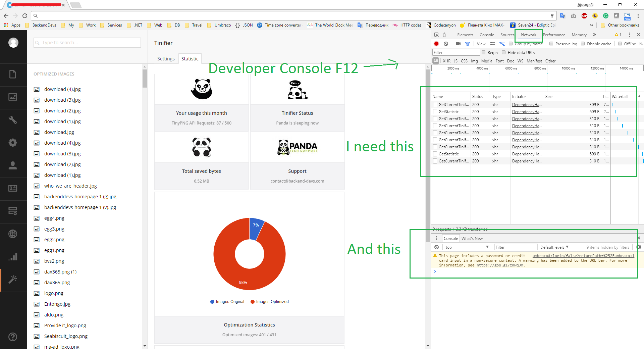Viewport: 644px width, 349px height.
Task: Stop recording network log (red dot)
Action: [x=436, y=44]
